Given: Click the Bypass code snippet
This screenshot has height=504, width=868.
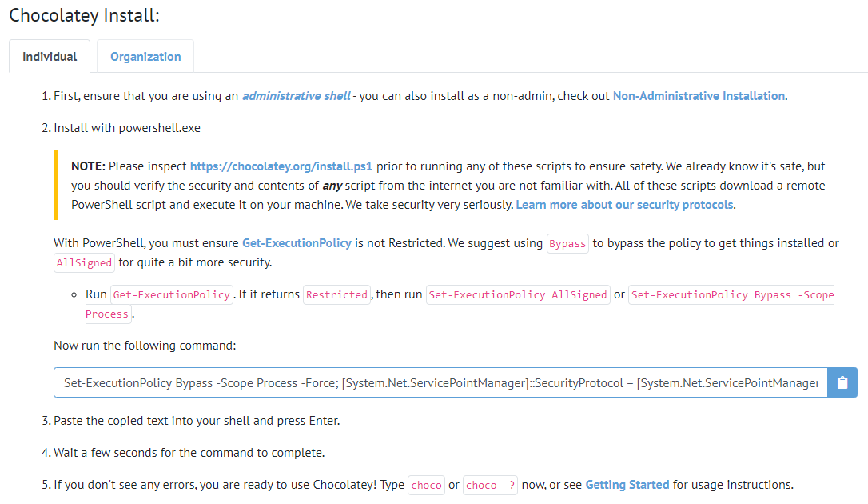Looking at the screenshot, I should (x=567, y=244).
